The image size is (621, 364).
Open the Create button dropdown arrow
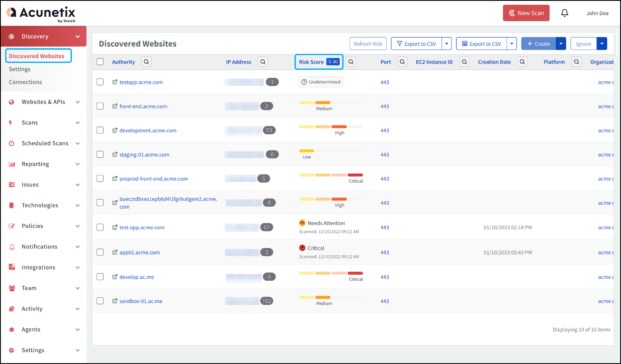561,43
